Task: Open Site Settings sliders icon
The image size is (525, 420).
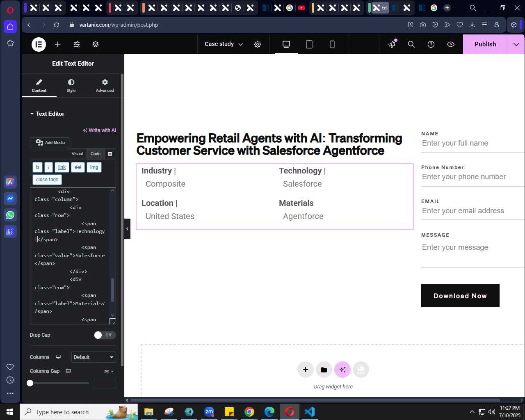Action: [77, 44]
